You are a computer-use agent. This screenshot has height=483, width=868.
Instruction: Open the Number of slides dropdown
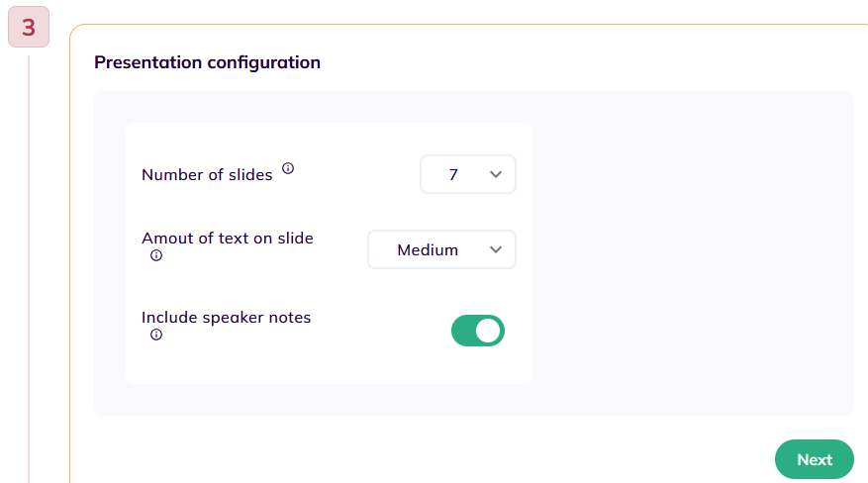(468, 174)
